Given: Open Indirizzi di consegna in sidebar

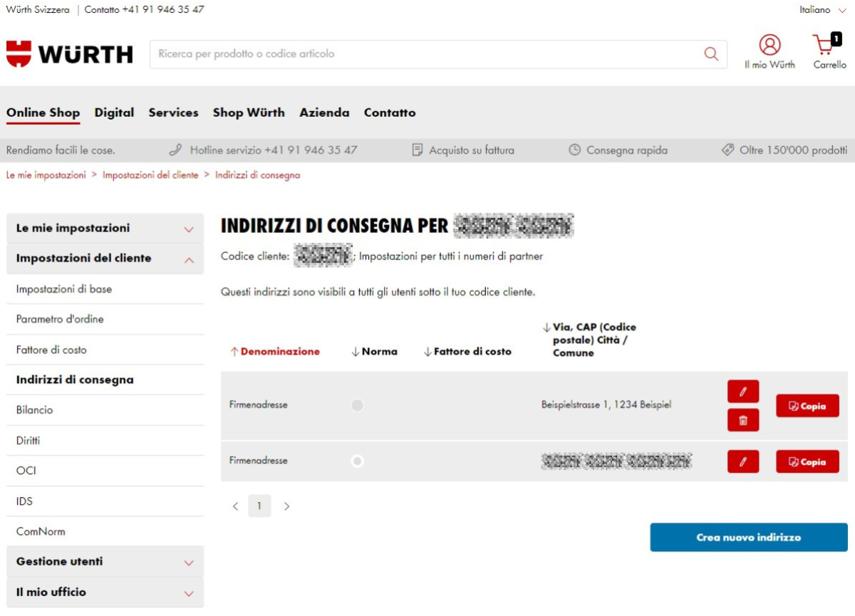Looking at the screenshot, I should click(105, 380).
